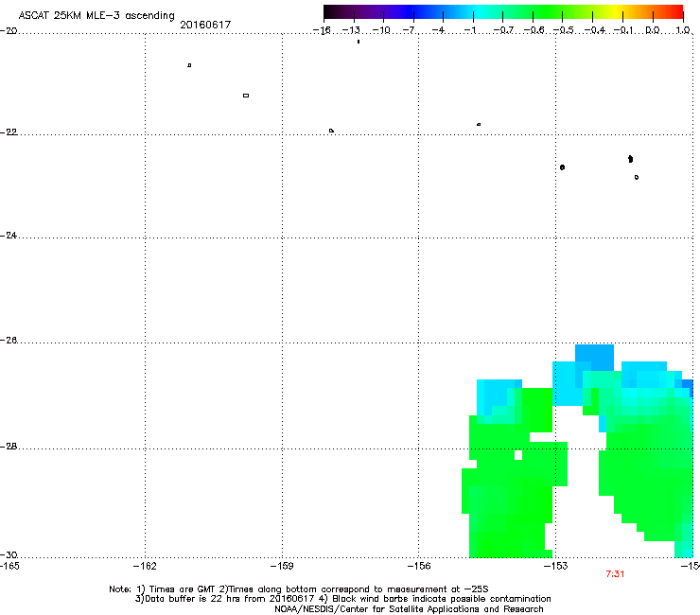Select the -162 longitude axis label
Image resolution: width=700 pixels, height=615 pixels.
click(145, 566)
